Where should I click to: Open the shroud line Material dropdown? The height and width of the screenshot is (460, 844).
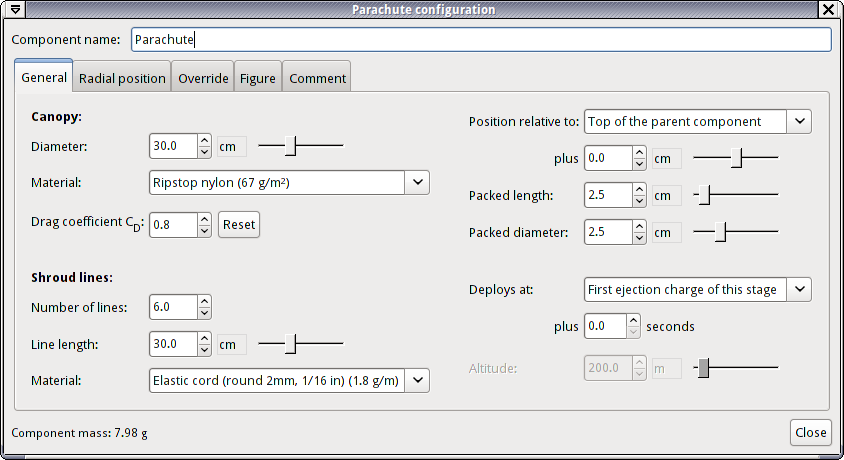[418, 380]
